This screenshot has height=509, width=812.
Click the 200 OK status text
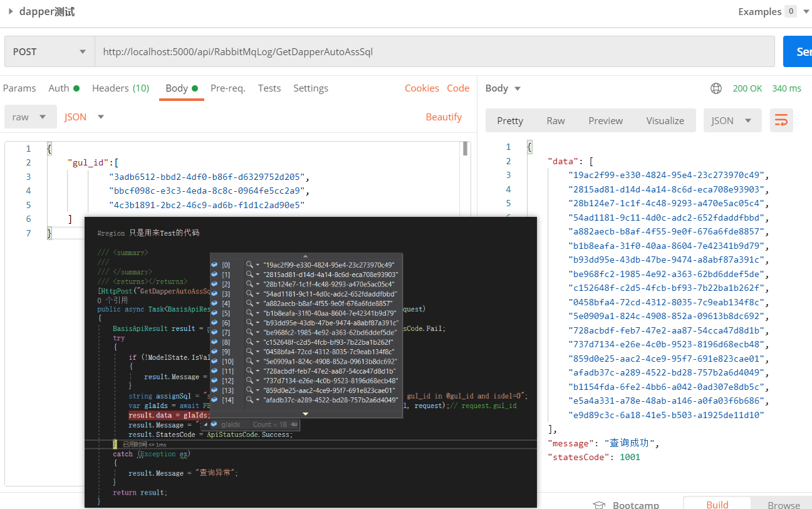click(747, 88)
